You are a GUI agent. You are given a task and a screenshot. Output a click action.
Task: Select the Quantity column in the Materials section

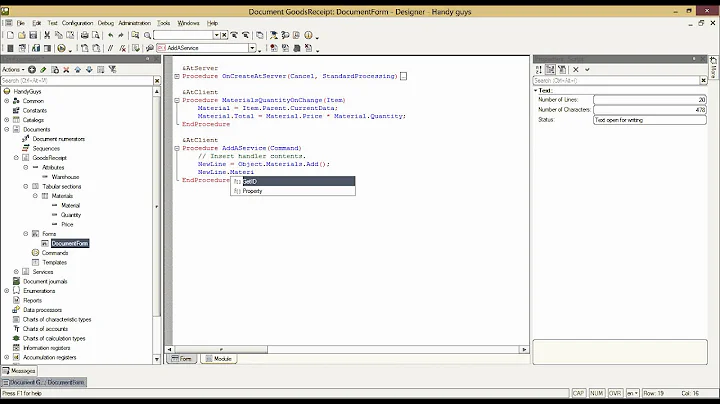point(71,215)
